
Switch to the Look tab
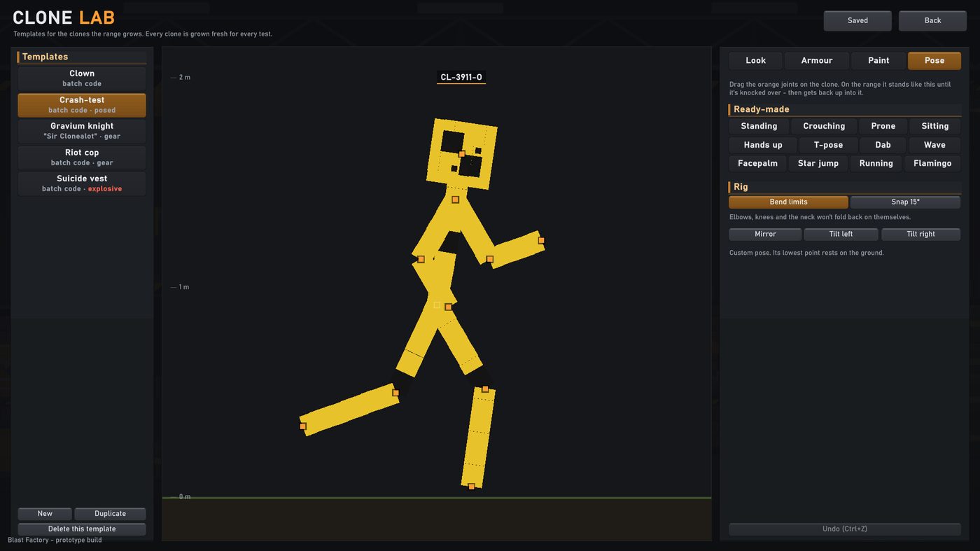coord(755,61)
